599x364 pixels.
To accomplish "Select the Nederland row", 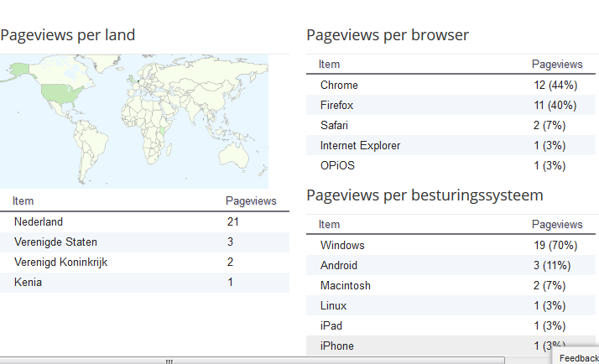I will (144, 222).
